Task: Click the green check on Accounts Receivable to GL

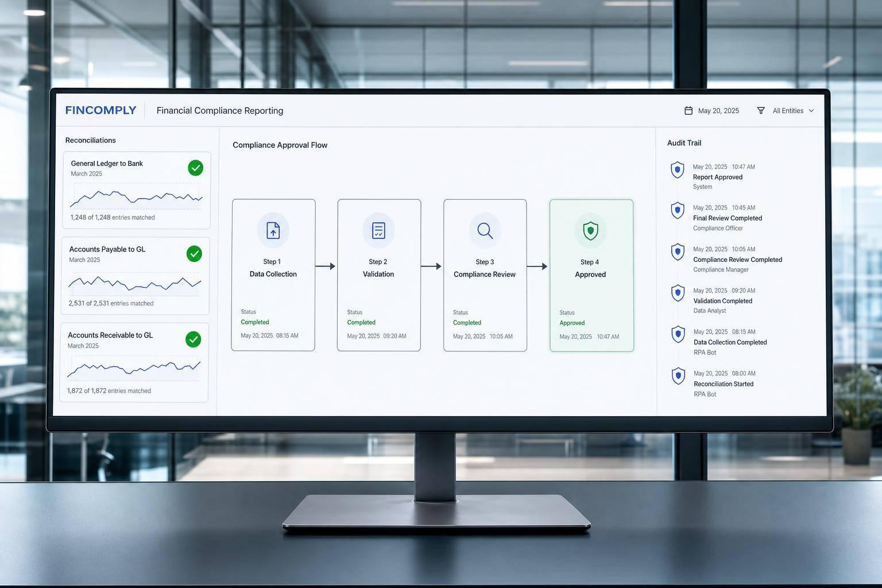Action: (194, 339)
